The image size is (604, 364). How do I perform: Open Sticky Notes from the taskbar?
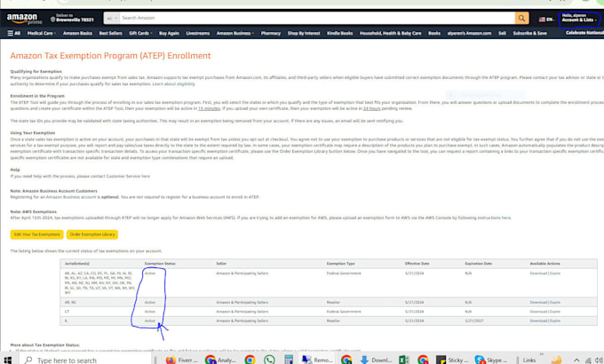pyautogui.click(x=453, y=360)
